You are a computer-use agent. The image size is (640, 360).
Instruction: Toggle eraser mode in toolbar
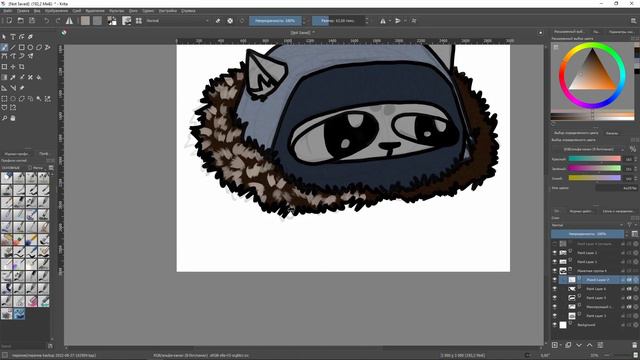tap(218, 20)
